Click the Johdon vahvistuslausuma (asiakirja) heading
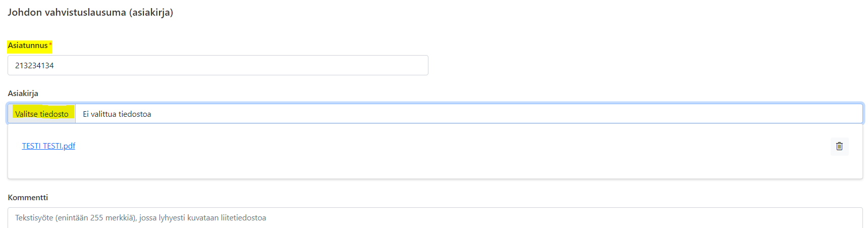Screen dimensions: 868x228 pyautogui.click(x=90, y=12)
